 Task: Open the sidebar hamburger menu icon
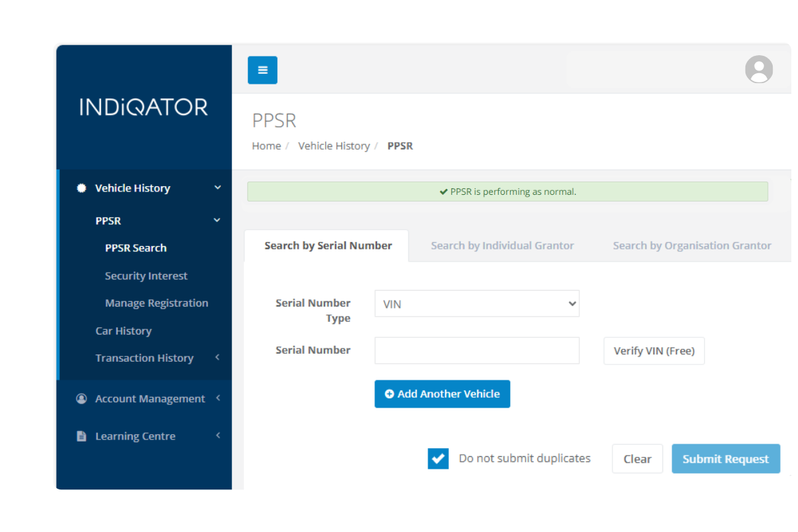pyautogui.click(x=262, y=70)
